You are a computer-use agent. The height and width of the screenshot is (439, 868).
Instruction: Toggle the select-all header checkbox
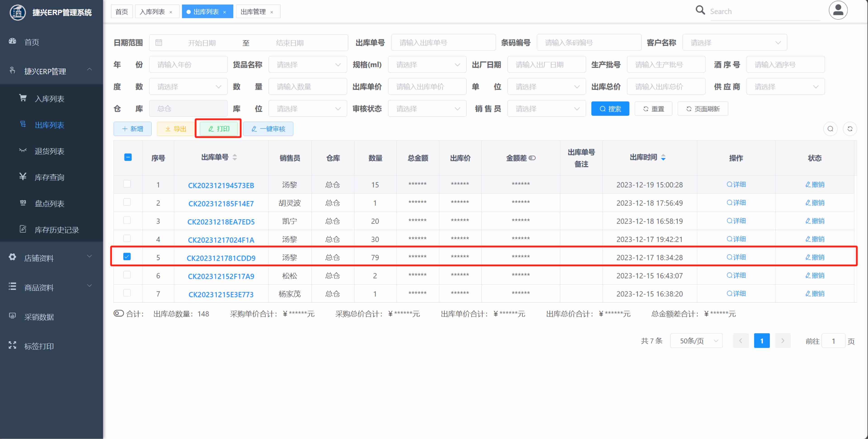tap(128, 157)
